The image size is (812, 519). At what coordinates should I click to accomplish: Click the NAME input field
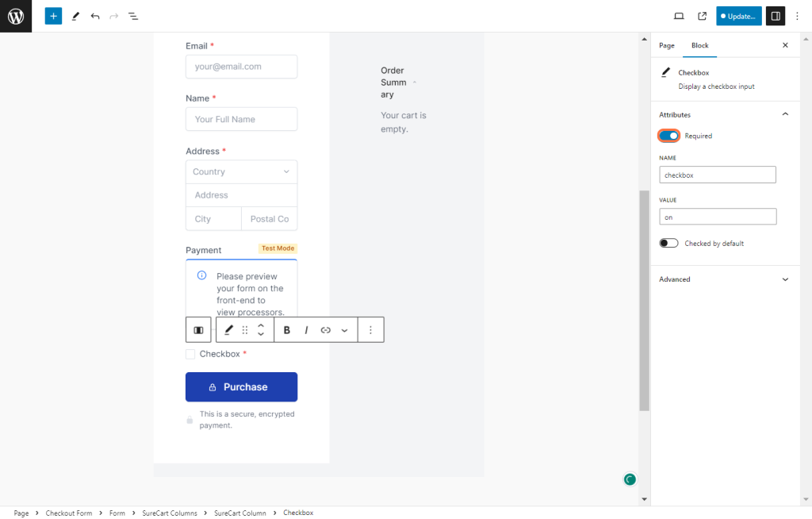717,175
